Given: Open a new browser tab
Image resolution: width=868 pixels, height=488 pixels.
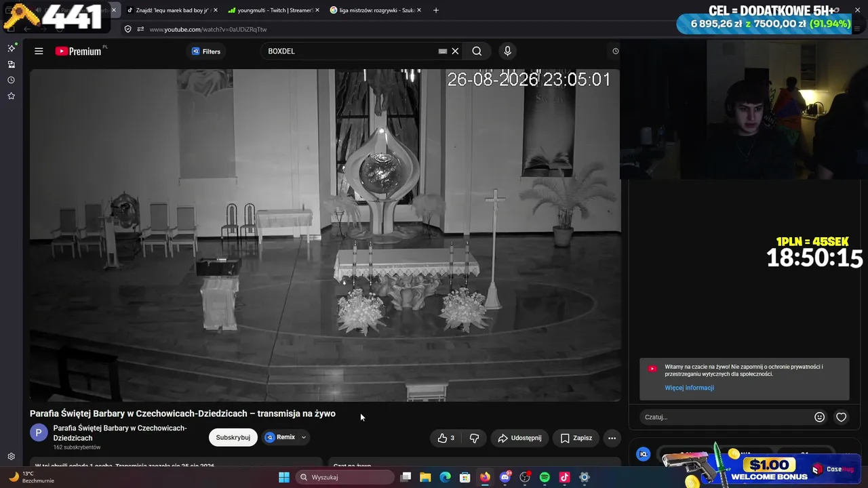Looking at the screenshot, I should pyautogui.click(x=436, y=10).
